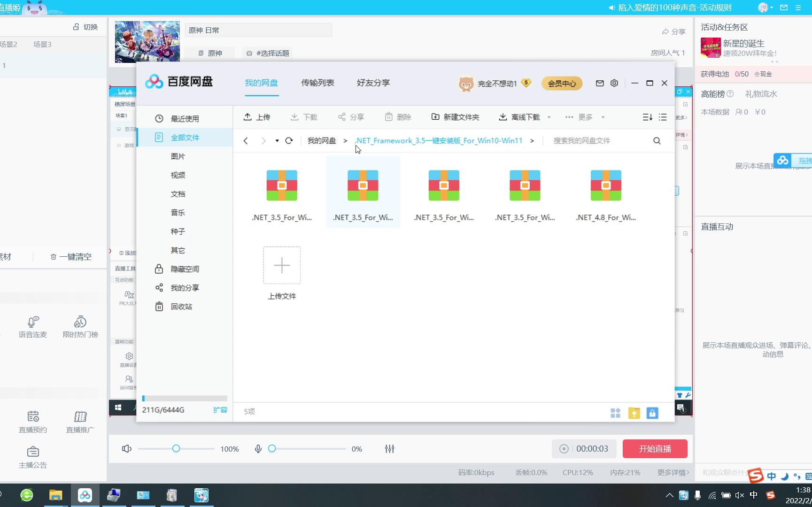This screenshot has height=507, width=812.
Task: Toggle the microphone icon
Action: (x=258, y=449)
